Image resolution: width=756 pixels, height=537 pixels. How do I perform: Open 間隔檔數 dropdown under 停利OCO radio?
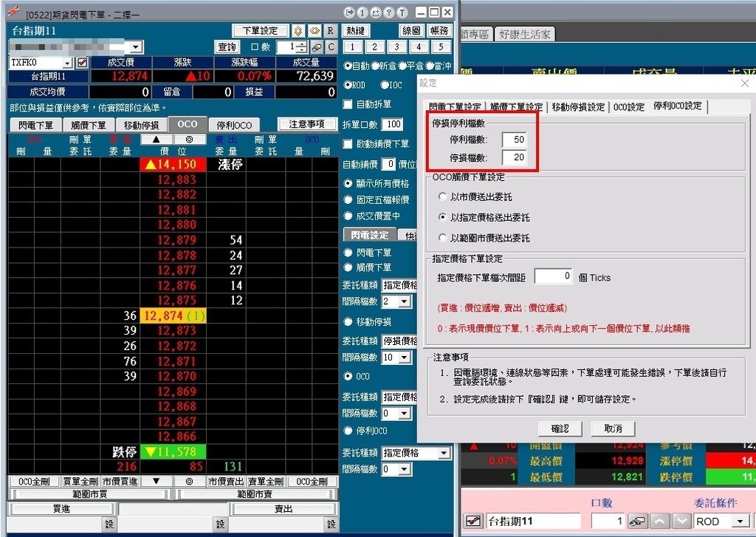coord(404,469)
